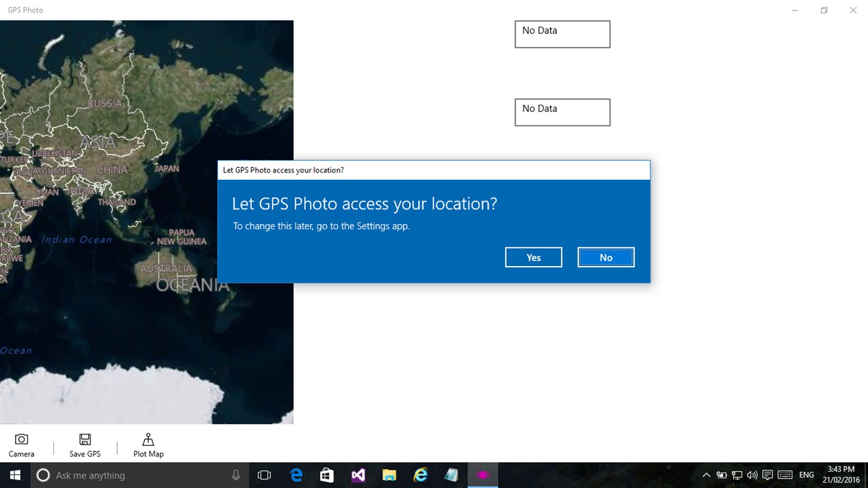Open the GPS Photo icon on the taskbar
Viewport: 868px width, 488px height.
click(x=483, y=475)
